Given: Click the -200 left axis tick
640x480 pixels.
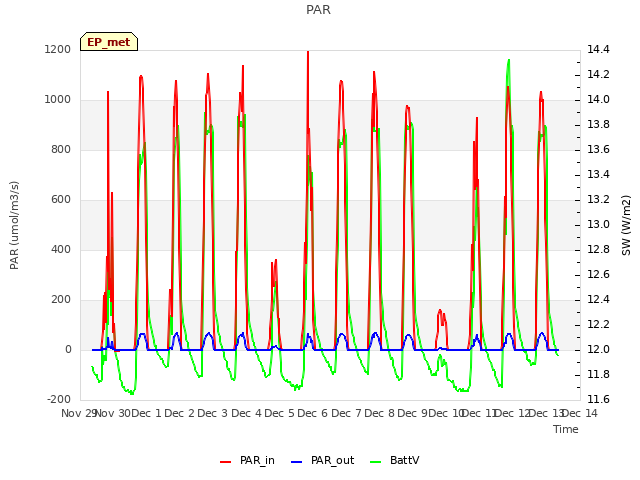Looking at the screenshot, I should click(59, 399).
